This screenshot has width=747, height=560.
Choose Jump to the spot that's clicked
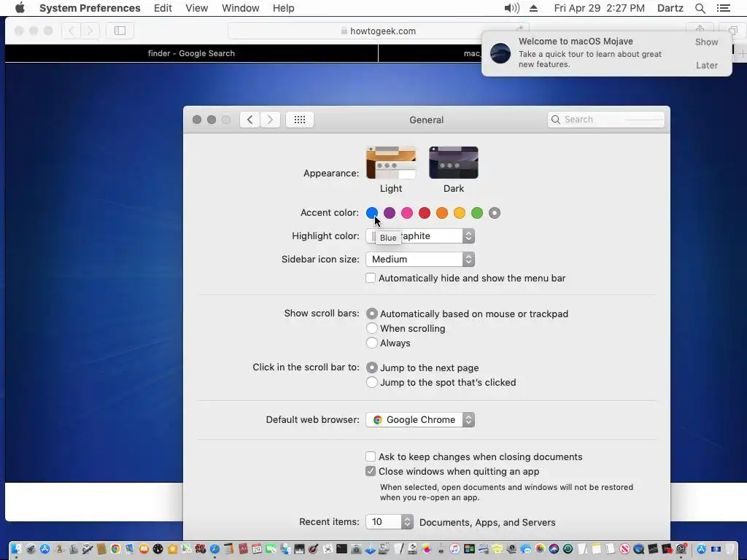click(x=371, y=382)
